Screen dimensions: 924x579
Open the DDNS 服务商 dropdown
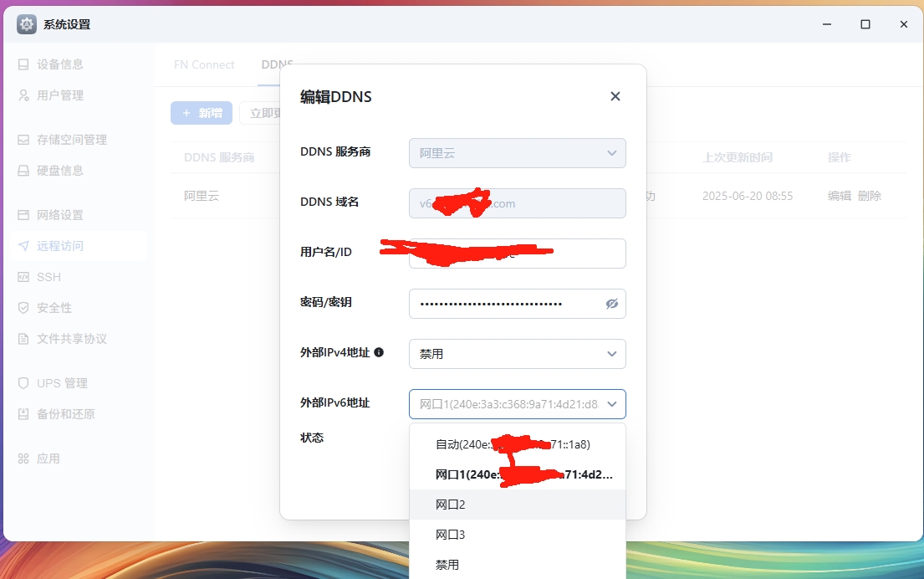click(x=518, y=153)
